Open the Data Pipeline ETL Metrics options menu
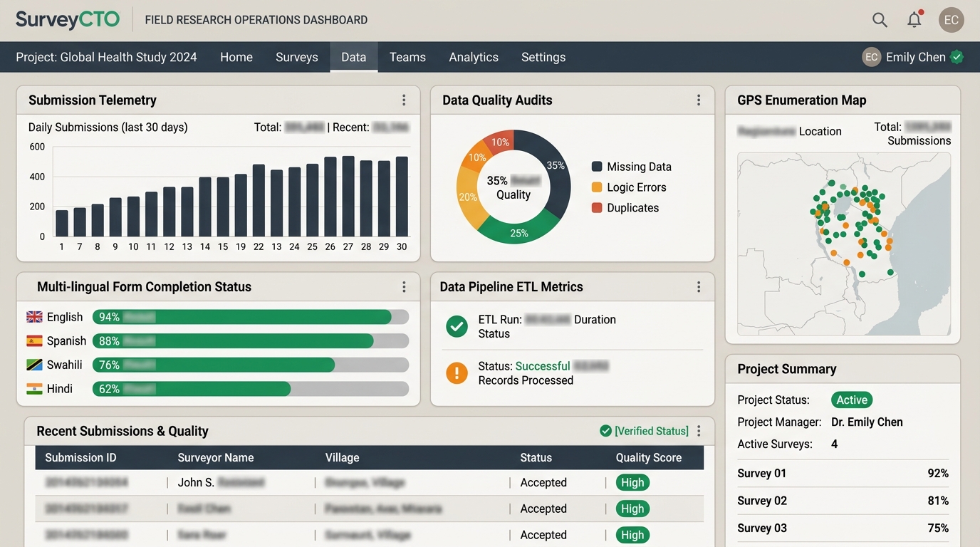980x547 pixels. (x=699, y=287)
